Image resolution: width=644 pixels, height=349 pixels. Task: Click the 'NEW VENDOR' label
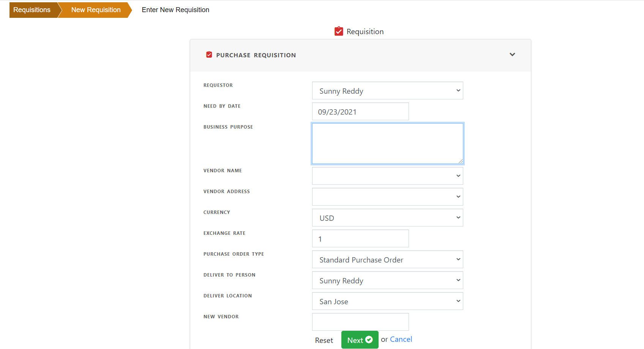(221, 317)
